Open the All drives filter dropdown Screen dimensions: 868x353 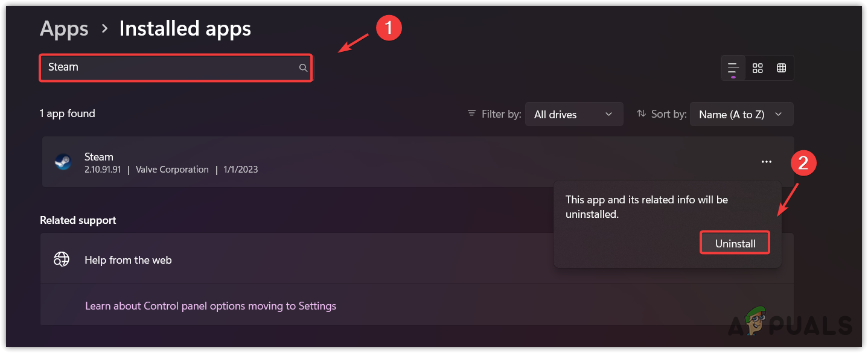573,114
